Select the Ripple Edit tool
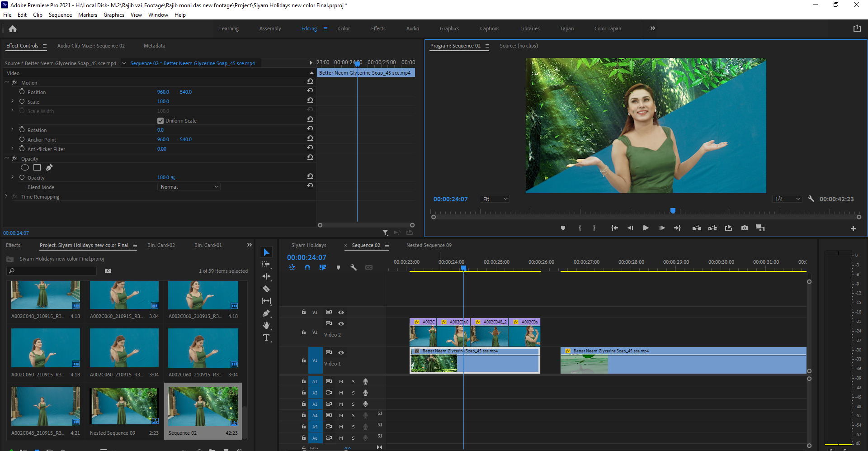Viewport: 868px width, 451px height. coord(266,276)
